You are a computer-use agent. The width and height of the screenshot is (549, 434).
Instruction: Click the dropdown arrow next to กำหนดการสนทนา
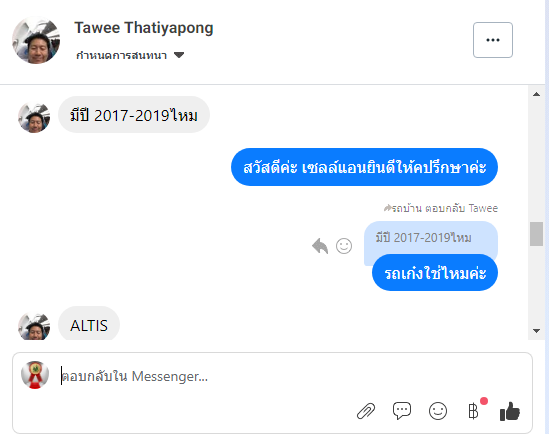pyautogui.click(x=179, y=55)
